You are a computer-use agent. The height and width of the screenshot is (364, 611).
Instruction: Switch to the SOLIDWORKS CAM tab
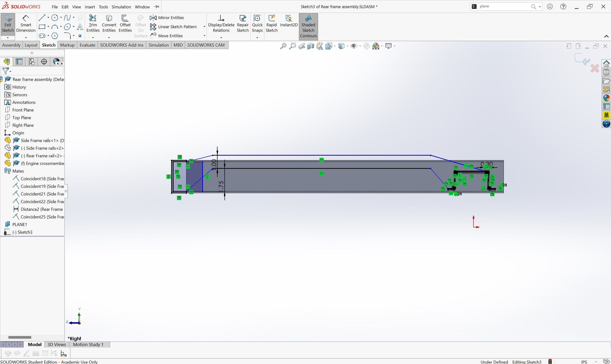click(206, 45)
